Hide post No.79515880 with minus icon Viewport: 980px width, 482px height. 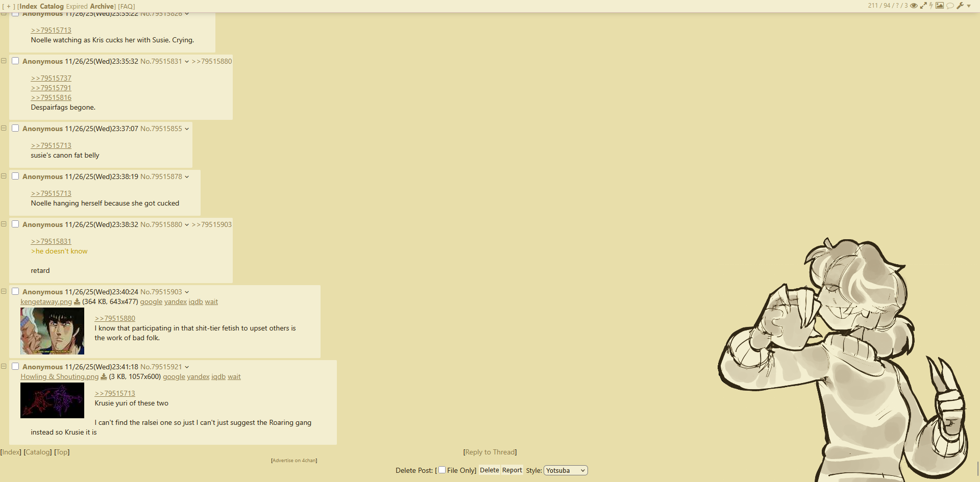coord(4,224)
